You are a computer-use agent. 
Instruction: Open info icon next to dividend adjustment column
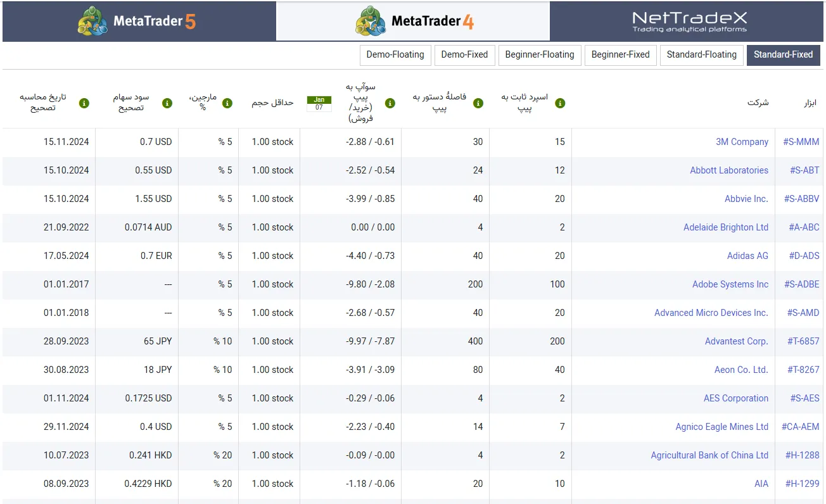tap(167, 103)
